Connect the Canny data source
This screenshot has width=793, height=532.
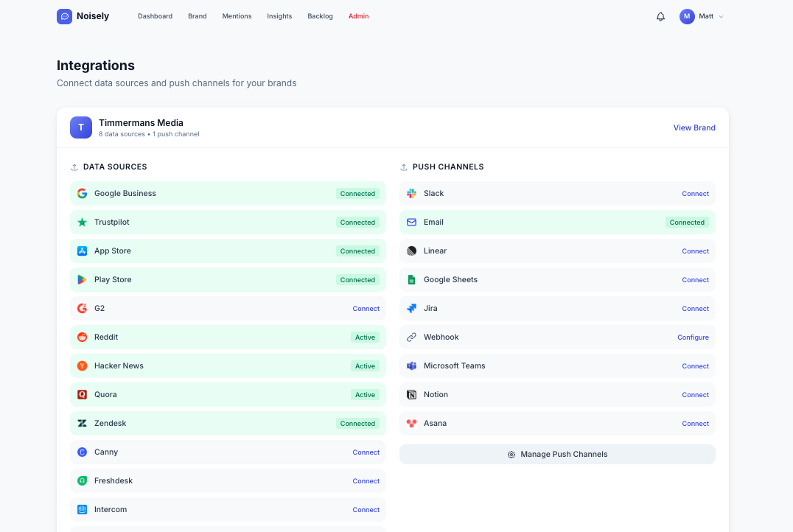tap(366, 452)
